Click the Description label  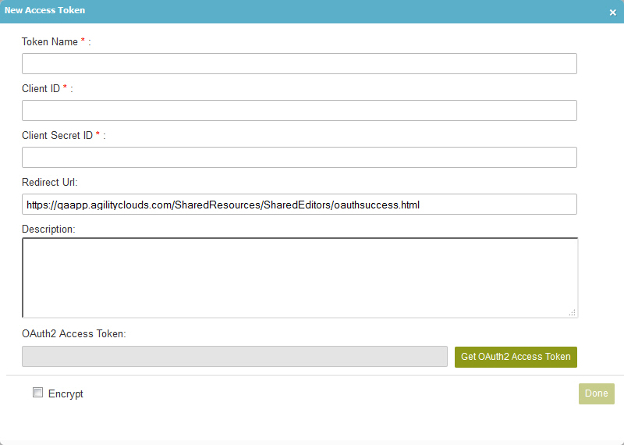click(49, 229)
